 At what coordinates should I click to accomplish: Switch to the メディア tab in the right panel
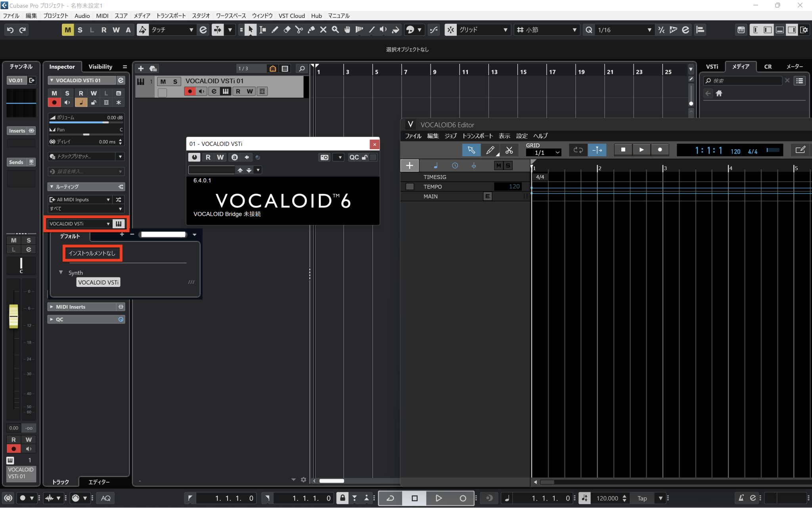click(x=741, y=66)
